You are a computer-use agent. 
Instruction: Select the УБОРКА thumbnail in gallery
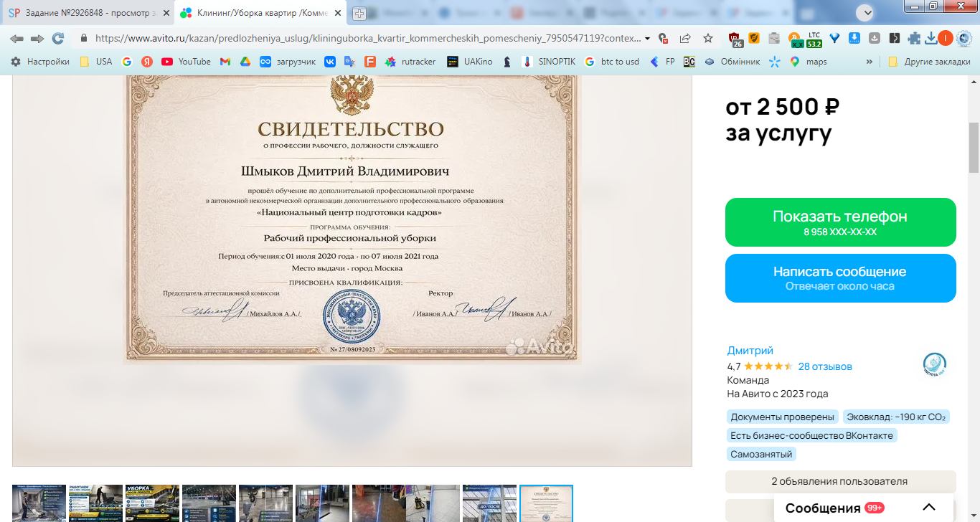point(152,503)
